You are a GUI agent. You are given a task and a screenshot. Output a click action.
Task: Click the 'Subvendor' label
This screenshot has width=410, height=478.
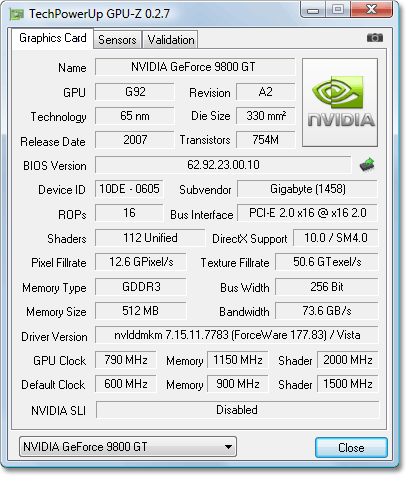205,190
